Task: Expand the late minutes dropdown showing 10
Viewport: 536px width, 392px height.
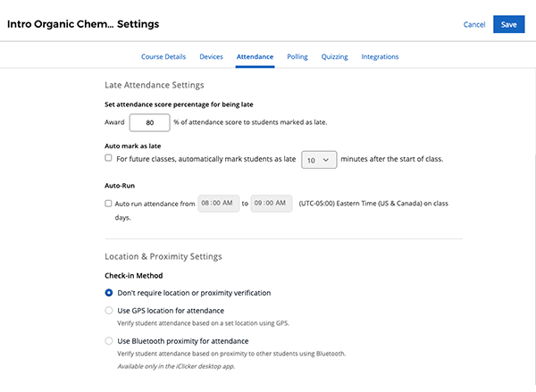Action: [319, 160]
